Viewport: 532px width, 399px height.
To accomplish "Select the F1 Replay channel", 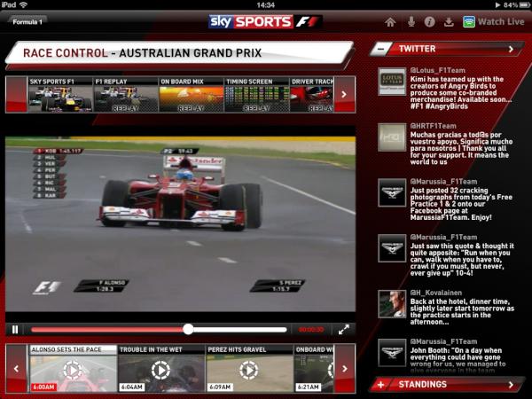I will [x=126, y=95].
